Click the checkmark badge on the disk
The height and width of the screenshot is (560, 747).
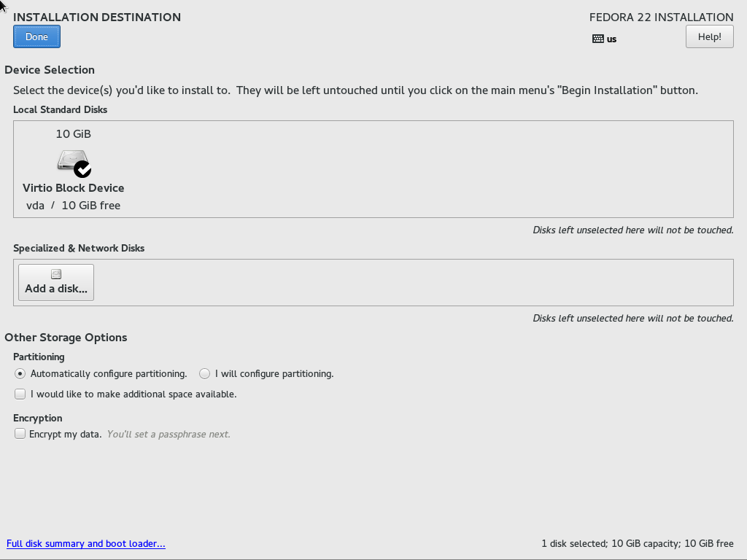pos(82,169)
